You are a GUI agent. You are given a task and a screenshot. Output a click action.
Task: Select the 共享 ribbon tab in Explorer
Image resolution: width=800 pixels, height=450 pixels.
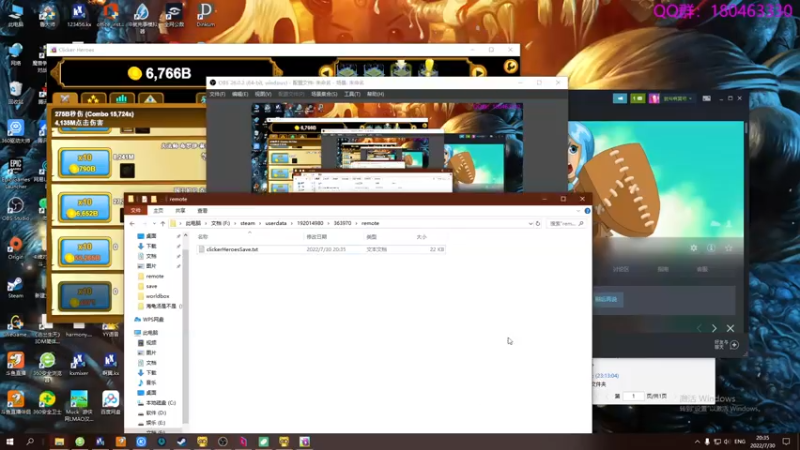181,210
